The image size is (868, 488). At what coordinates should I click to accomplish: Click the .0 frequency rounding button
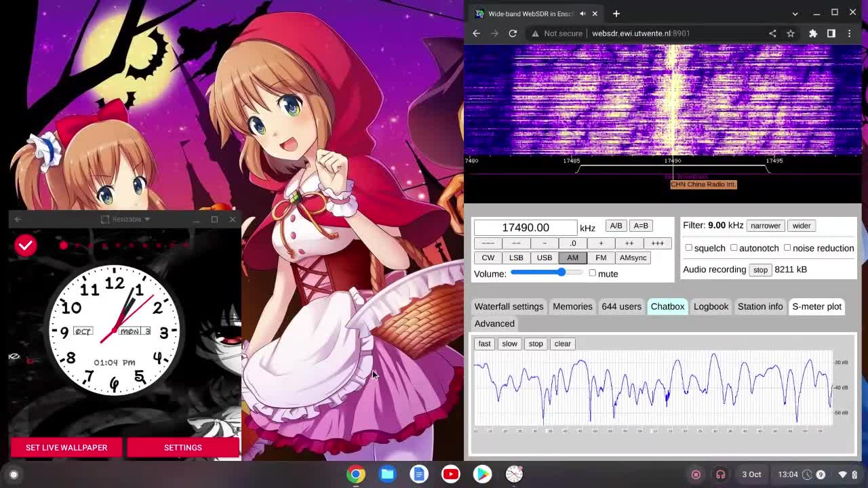coord(572,243)
